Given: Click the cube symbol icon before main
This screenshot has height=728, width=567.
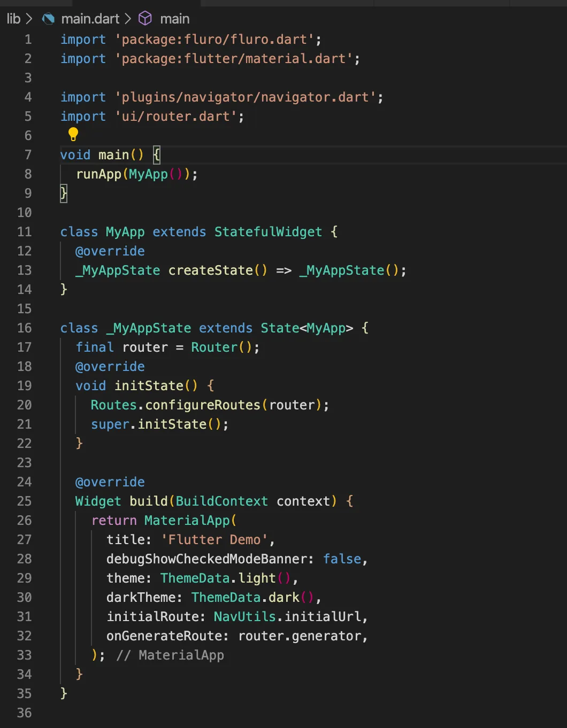Looking at the screenshot, I should tap(145, 19).
